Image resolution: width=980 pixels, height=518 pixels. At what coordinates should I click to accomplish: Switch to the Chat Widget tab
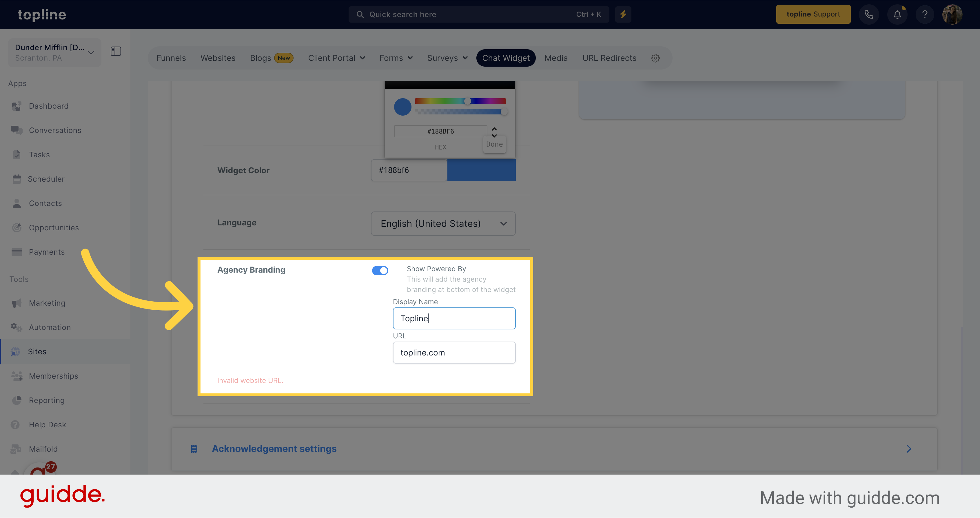506,58
